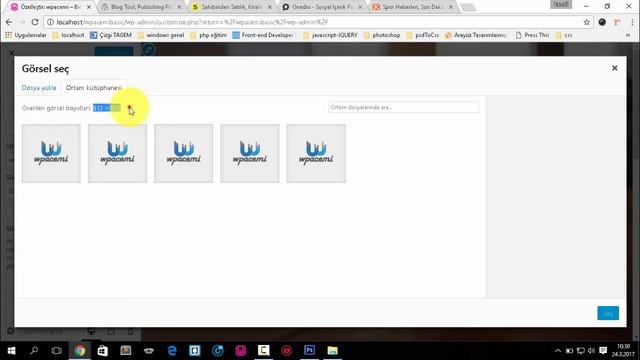Open the php eğitim bookmark folder
640x360 pixels.
[208, 35]
